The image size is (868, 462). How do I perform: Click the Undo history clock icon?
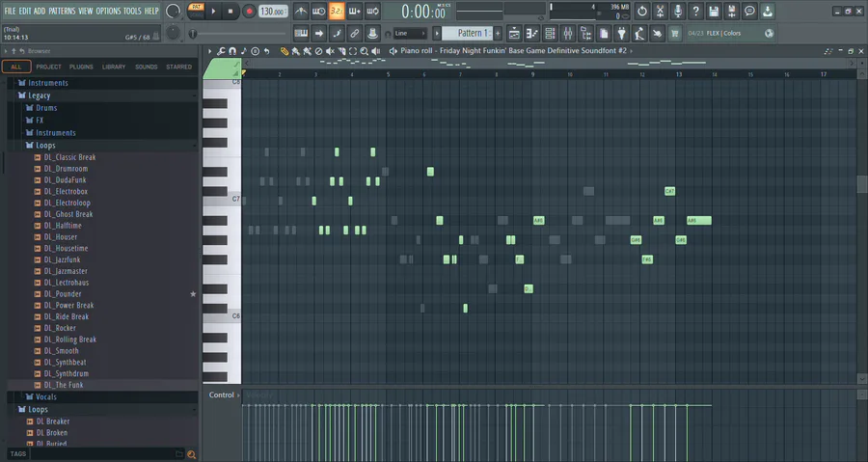[642, 11]
